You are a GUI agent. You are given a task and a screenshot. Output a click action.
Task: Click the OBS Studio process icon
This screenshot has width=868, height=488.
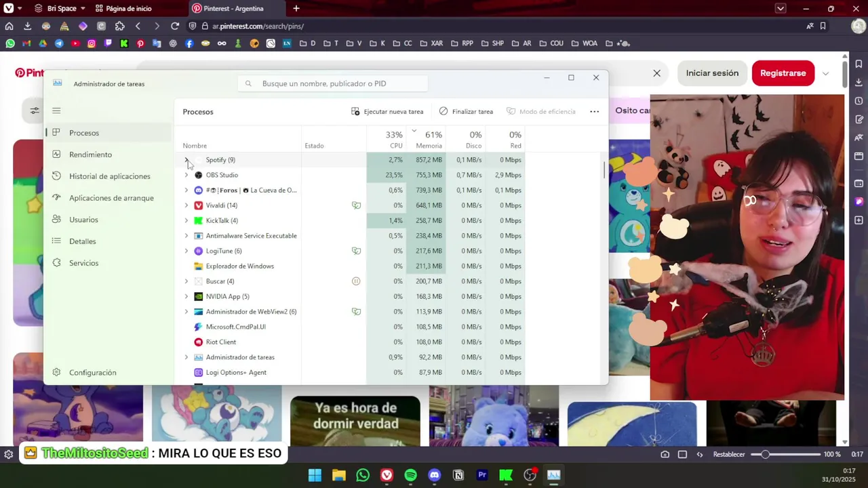point(198,175)
